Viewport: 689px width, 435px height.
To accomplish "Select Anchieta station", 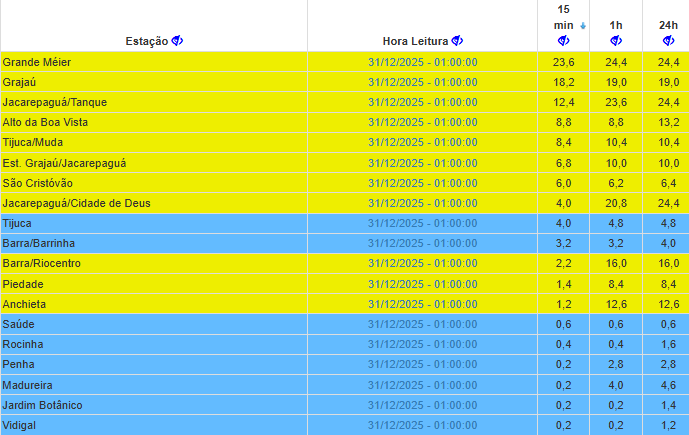I will click(x=24, y=304).
